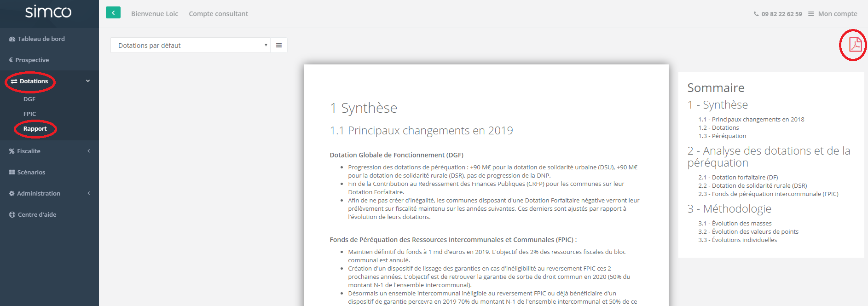The image size is (868, 306).
Task: Click the simco logo
Action: [48, 12]
